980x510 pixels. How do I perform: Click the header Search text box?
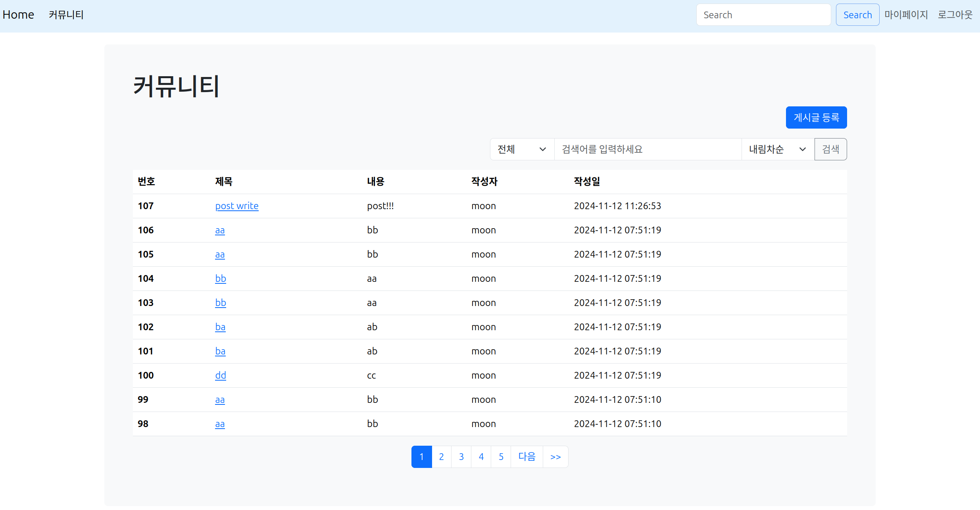point(763,14)
